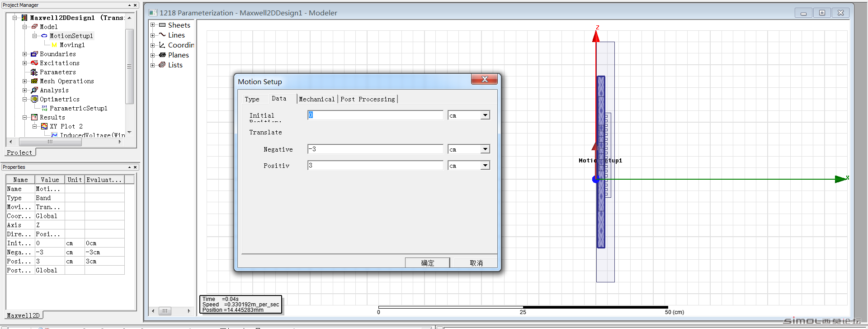Click the Lines icon in the modeler tree
The width and height of the screenshot is (868, 329).
point(162,35)
